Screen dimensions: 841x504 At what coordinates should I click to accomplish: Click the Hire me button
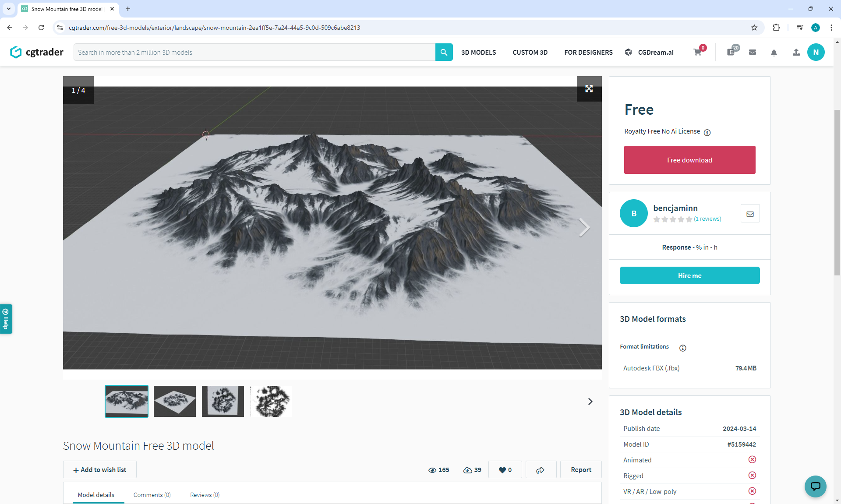(x=689, y=275)
